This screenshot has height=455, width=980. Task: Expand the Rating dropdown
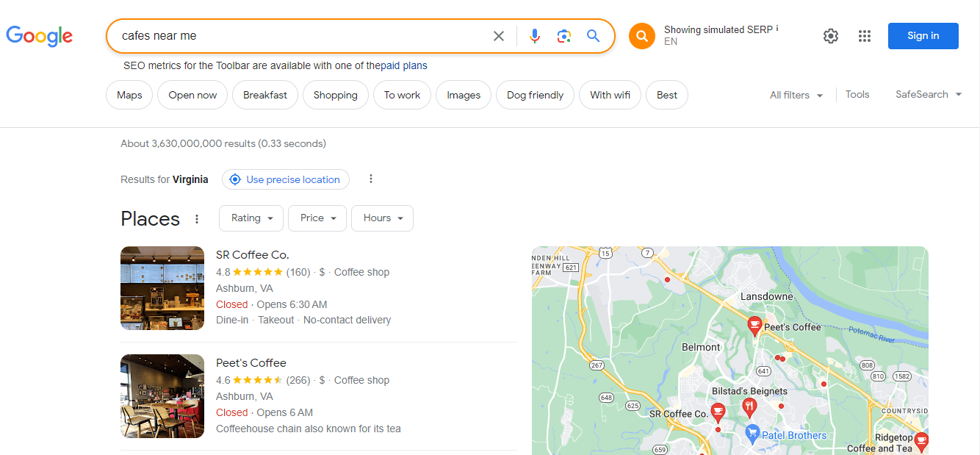tap(252, 218)
